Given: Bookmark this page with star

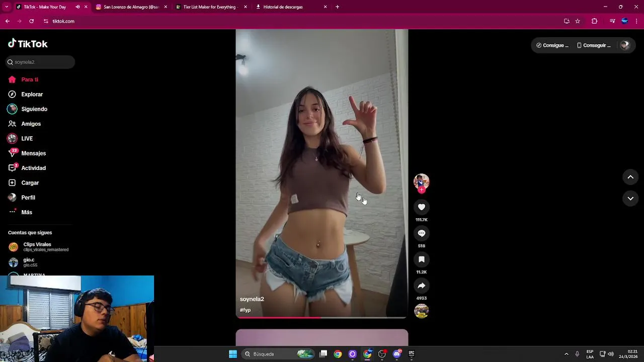Looking at the screenshot, I should tap(578, 21).
